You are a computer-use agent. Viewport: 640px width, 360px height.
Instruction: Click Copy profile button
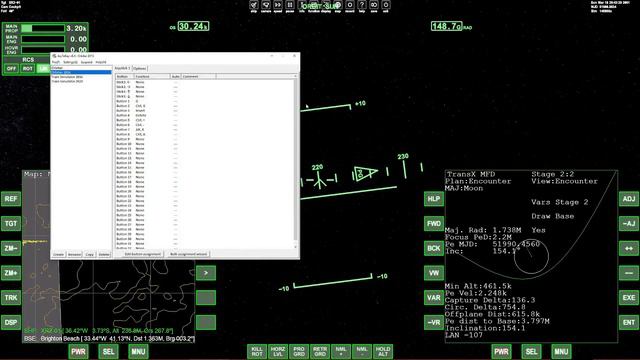tap(90, 254)
